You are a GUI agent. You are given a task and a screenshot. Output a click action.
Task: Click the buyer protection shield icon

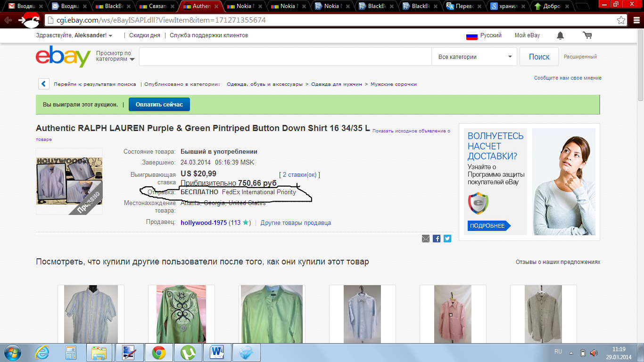(478, 203)
